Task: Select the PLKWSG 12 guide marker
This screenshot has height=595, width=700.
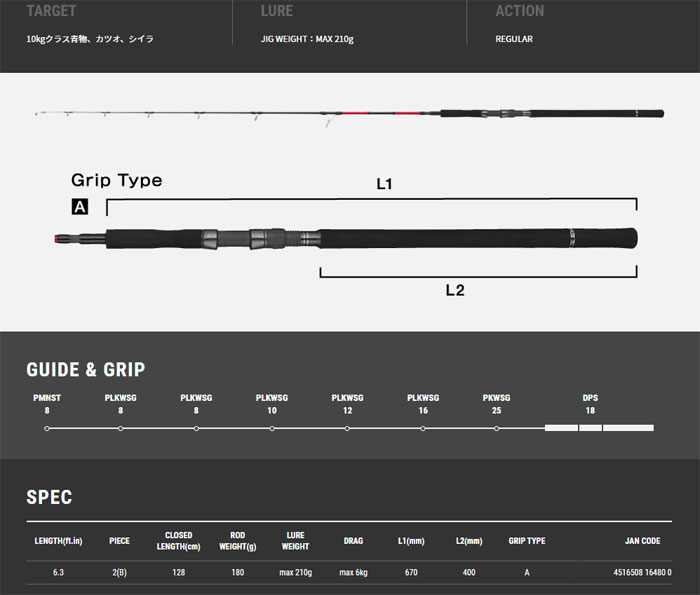Action: (x=347, y=428)
